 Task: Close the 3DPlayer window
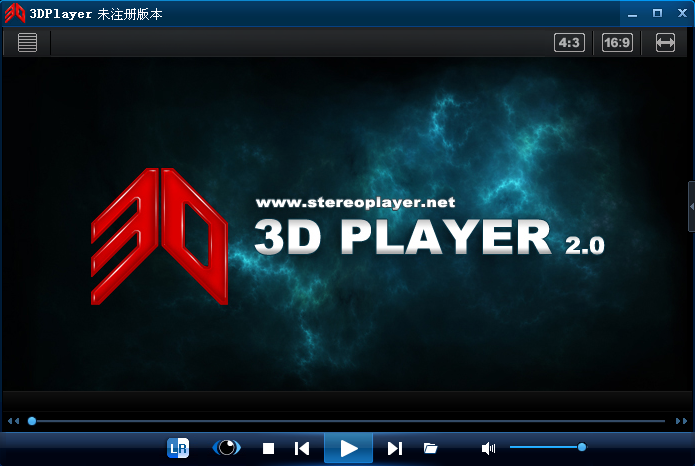pyautogui.click(x=682, y=13)
